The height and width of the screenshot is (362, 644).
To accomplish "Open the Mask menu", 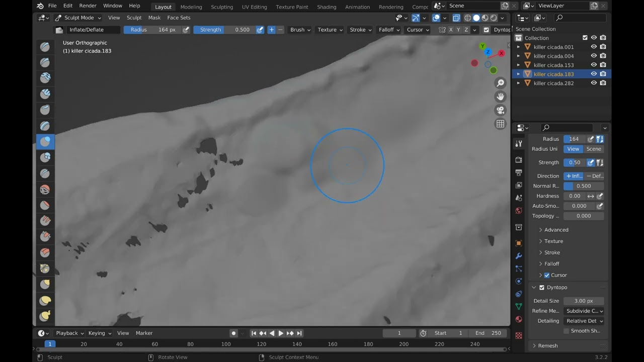I will (154, 18).
